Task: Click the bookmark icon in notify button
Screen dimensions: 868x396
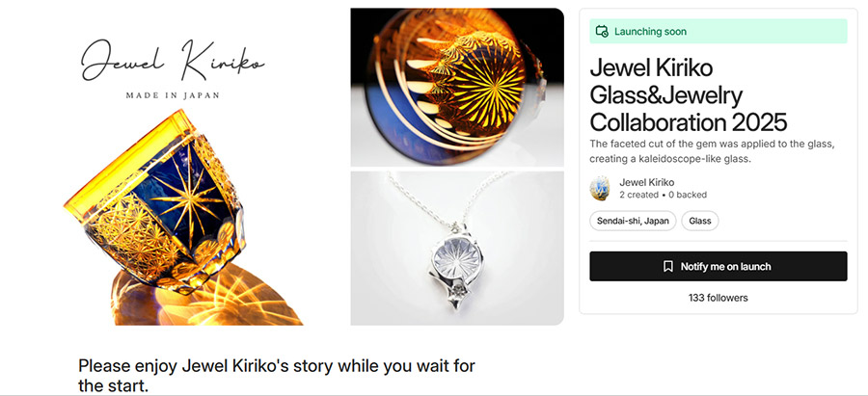Action: [x=668, y=267]
